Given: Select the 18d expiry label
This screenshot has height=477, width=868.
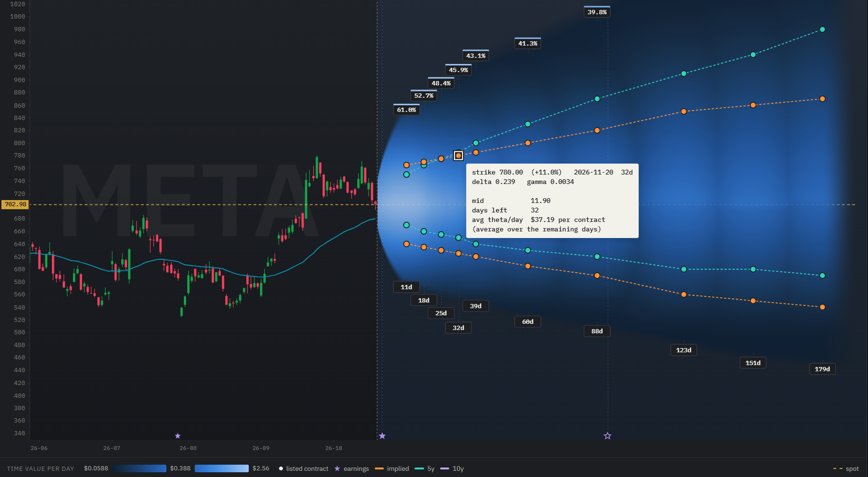Looking at the screenshot, I should pyautogui.click(x=424, y=300).
